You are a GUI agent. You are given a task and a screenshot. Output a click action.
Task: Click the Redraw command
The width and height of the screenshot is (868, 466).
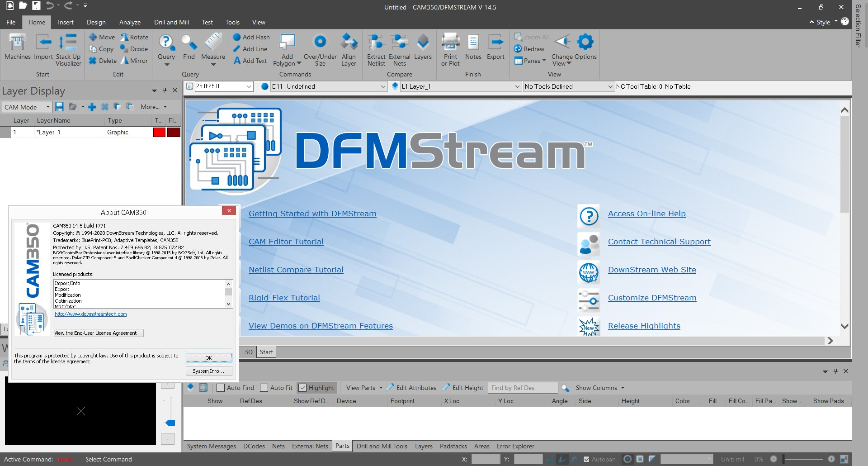[529, 49]
